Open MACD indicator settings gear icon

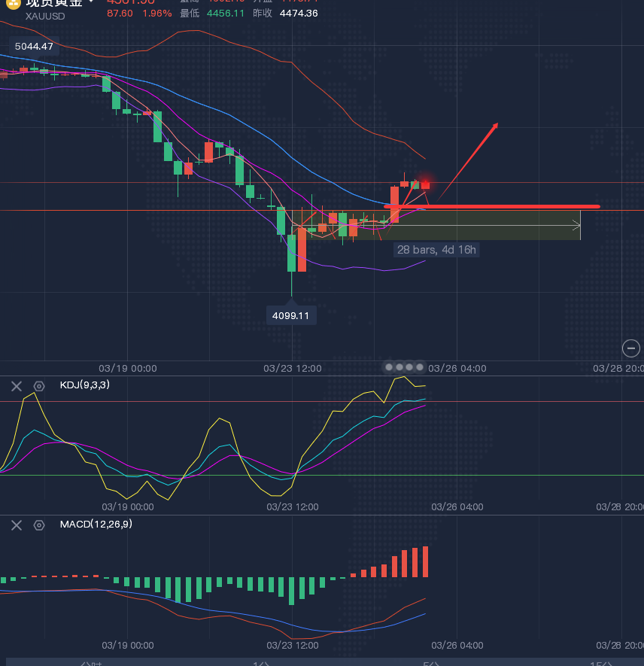(38, 525)
